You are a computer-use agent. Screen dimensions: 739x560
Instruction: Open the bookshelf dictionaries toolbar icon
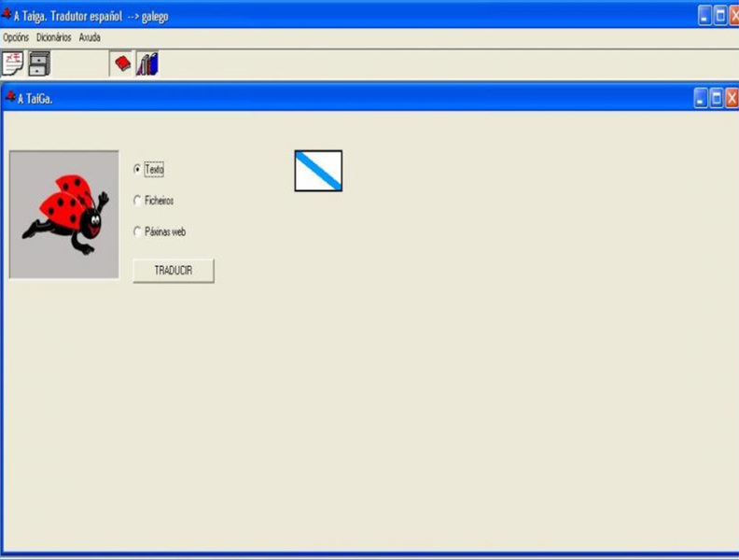tap(147, 63)
